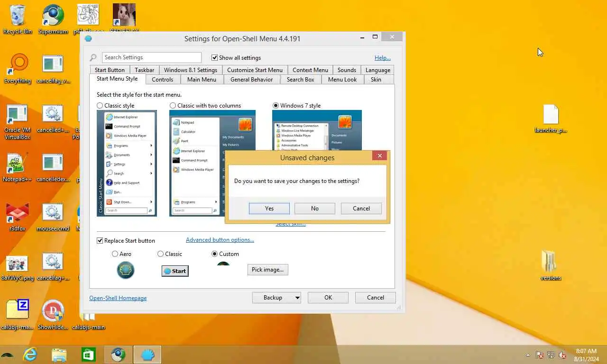Select the versions folder on desktop
The height and width of the screenshot is (364, 607).
(x=551, y=265)
